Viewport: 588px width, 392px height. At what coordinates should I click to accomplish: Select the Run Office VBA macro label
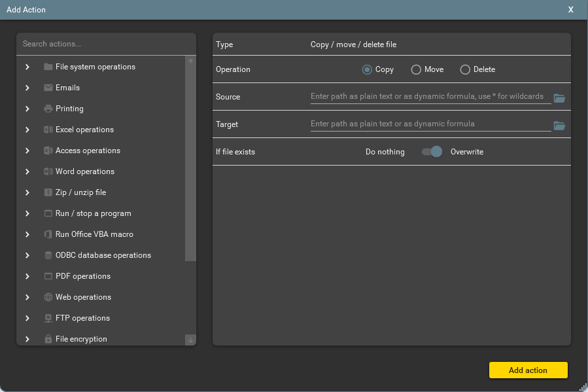point(94,234)
